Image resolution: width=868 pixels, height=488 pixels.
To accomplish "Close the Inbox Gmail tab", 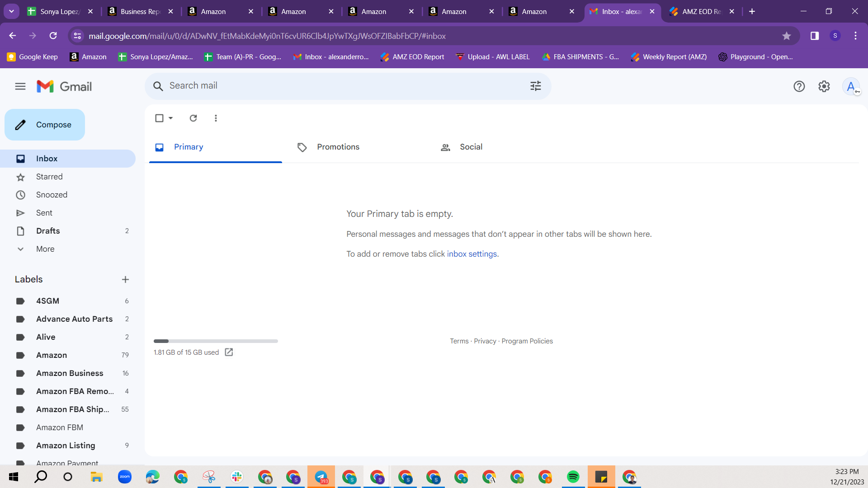I will [x=652, y=11].
